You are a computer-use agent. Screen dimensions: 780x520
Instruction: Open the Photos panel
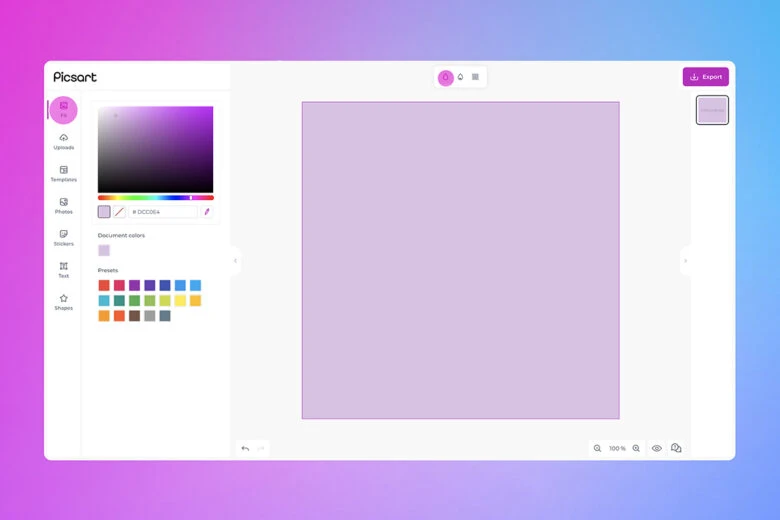(63, 205)
